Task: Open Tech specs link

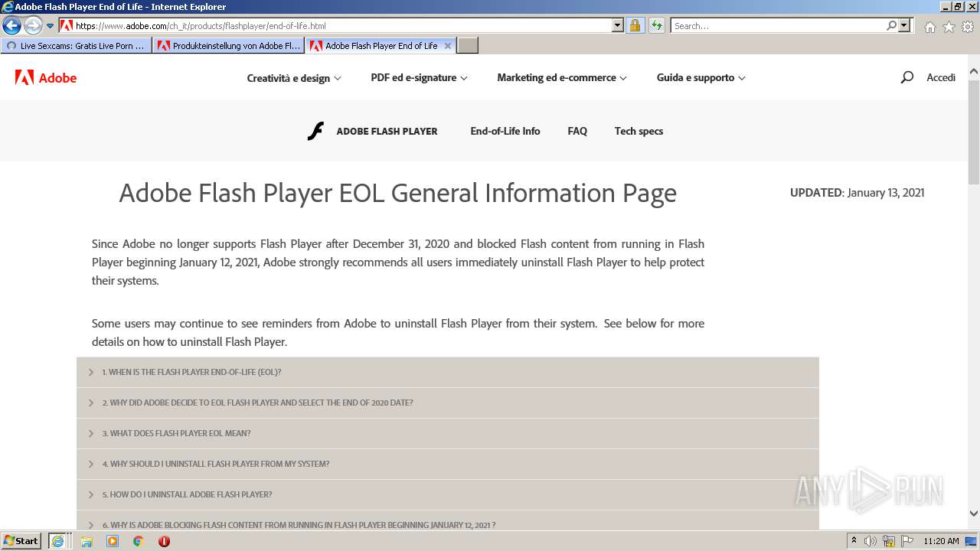Action: tap(639, 131)
